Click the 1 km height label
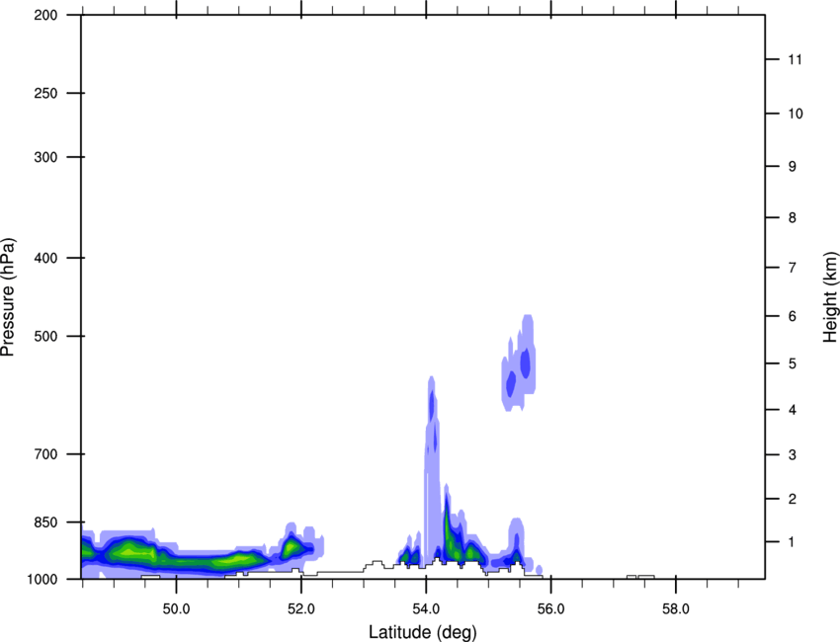 click(x=792, y=542)
